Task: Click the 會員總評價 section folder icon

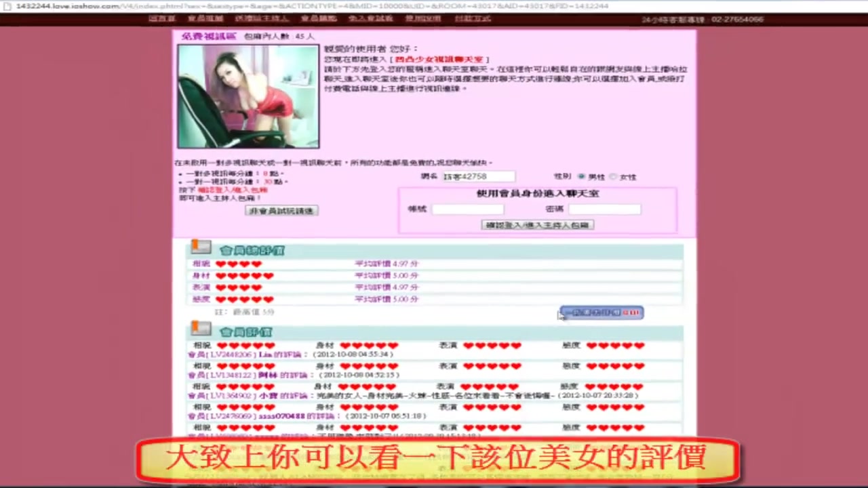Action: pos(201,248)
